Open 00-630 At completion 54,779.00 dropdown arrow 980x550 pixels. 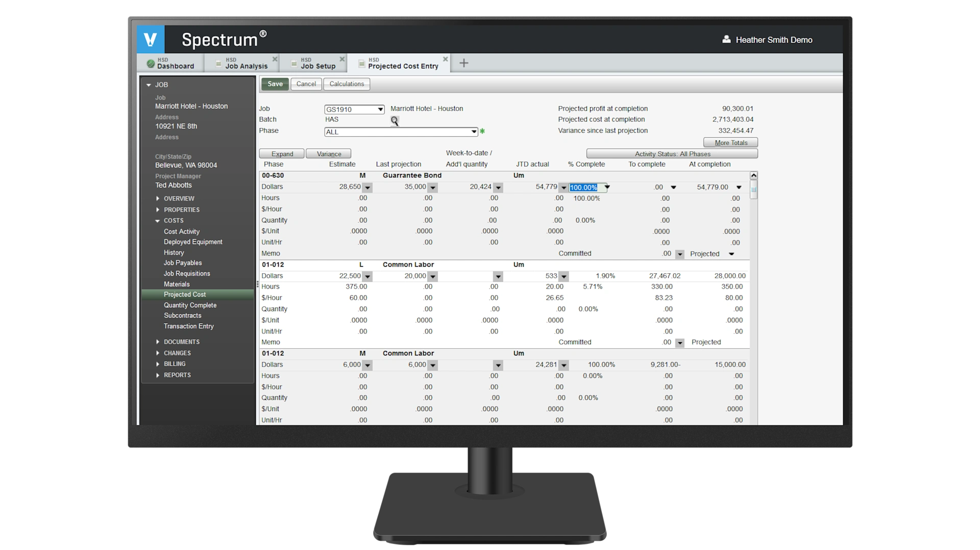(x=739, y=187)
